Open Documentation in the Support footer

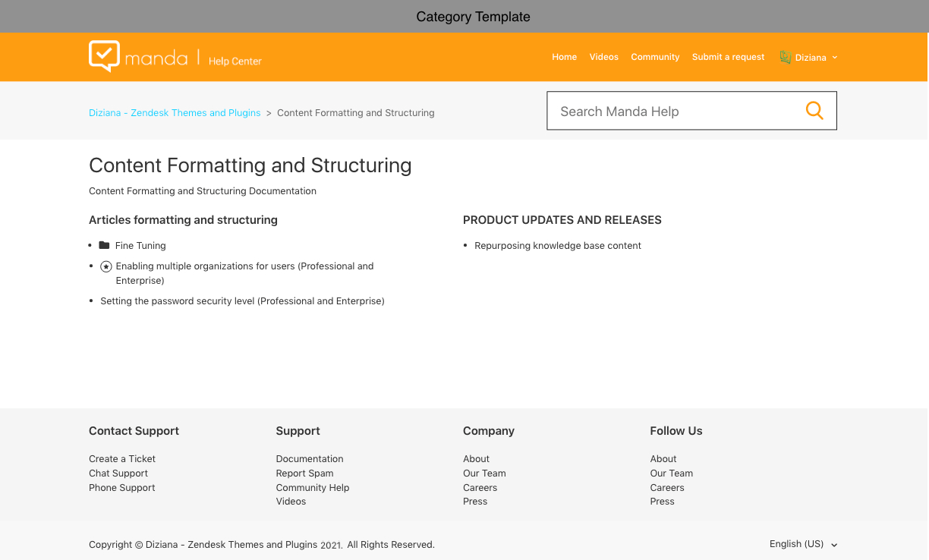pyautogui.click(x=310, y=458)
